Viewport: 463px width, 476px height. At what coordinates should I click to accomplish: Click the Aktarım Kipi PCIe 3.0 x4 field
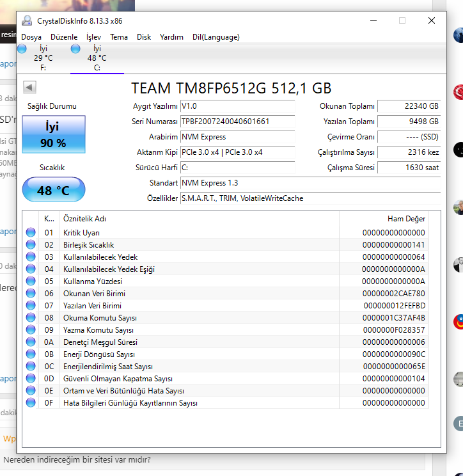[x=237, y=152]
